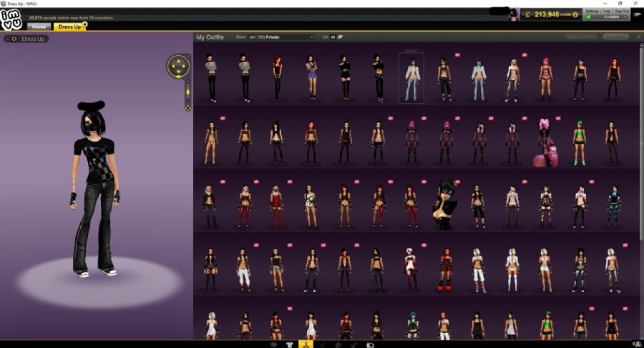This screenshot has width=644, height=348.
Task: Adjust the avatar camera zoom slider
Action: click(x=187, y=93)
